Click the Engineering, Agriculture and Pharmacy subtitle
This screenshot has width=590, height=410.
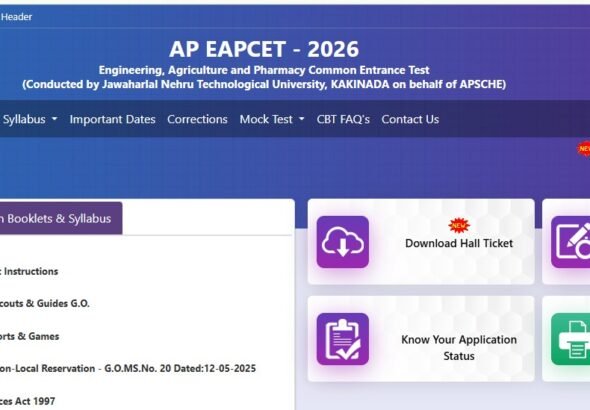[264, 70]
